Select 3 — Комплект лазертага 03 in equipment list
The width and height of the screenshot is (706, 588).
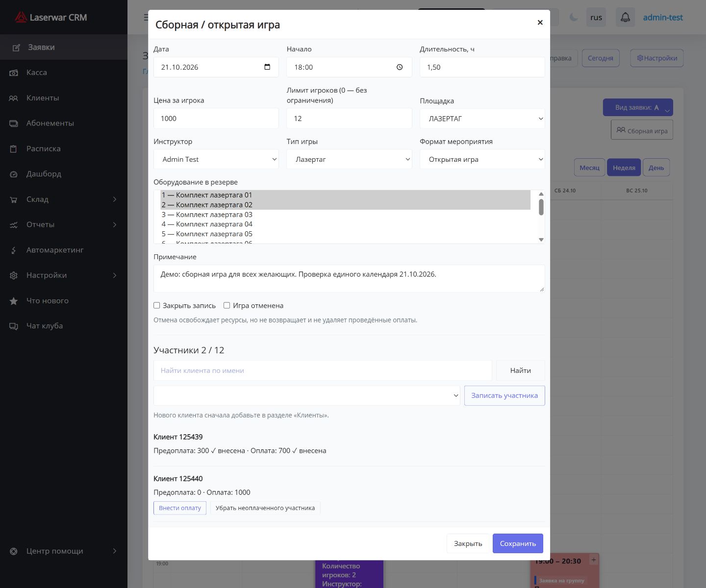pos(346,215)
